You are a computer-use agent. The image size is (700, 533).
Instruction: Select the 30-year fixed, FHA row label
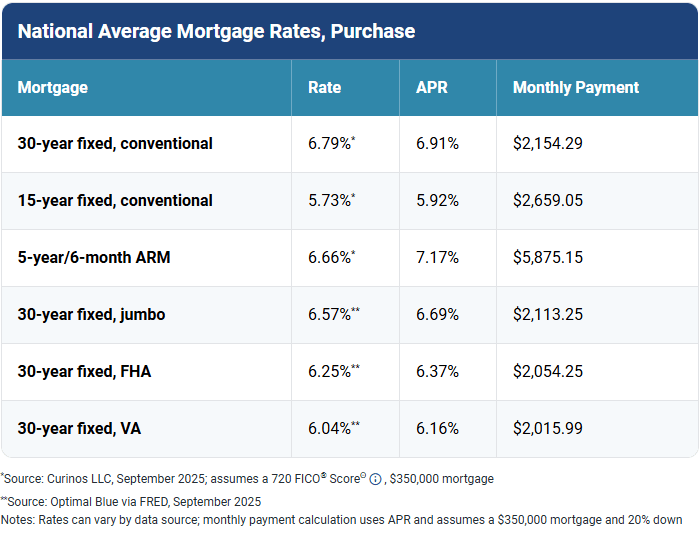(x=84, y=371)
